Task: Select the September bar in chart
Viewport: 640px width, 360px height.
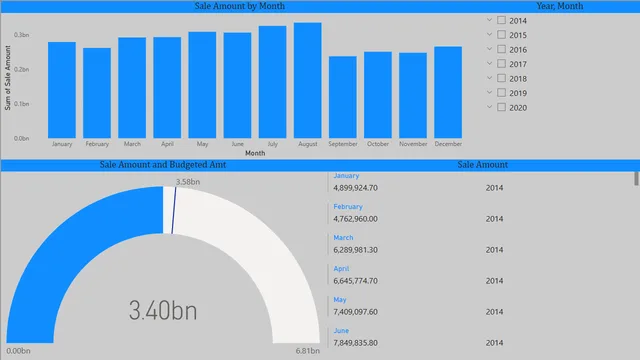Action: coord(342,97)
